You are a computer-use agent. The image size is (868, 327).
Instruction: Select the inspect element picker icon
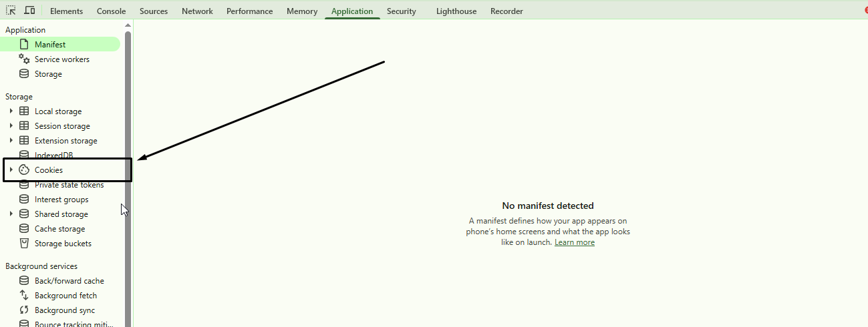11,11
